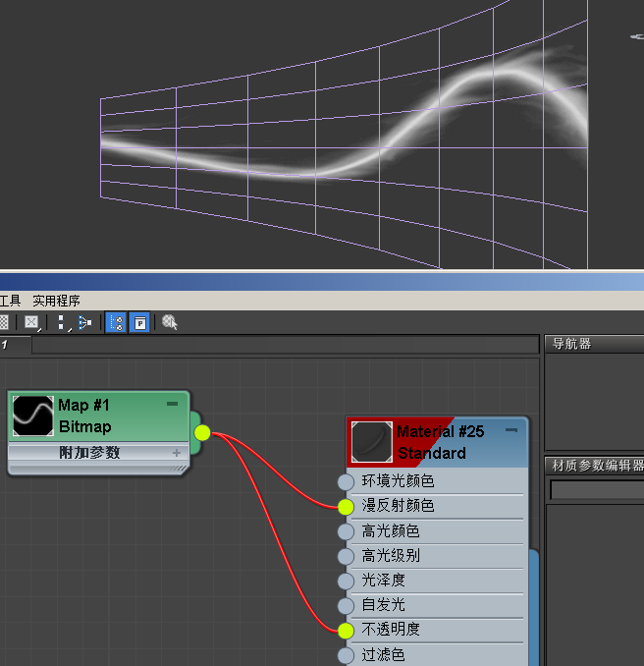The image size is (644, 666).
Task: Click the Material #25 preview thumbnail
Action: tap(372, 442)
